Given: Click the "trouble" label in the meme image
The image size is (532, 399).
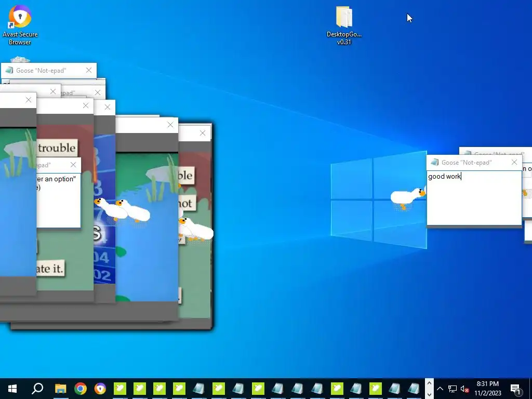Looking at the screenshot, I should (x=57, y=148).
